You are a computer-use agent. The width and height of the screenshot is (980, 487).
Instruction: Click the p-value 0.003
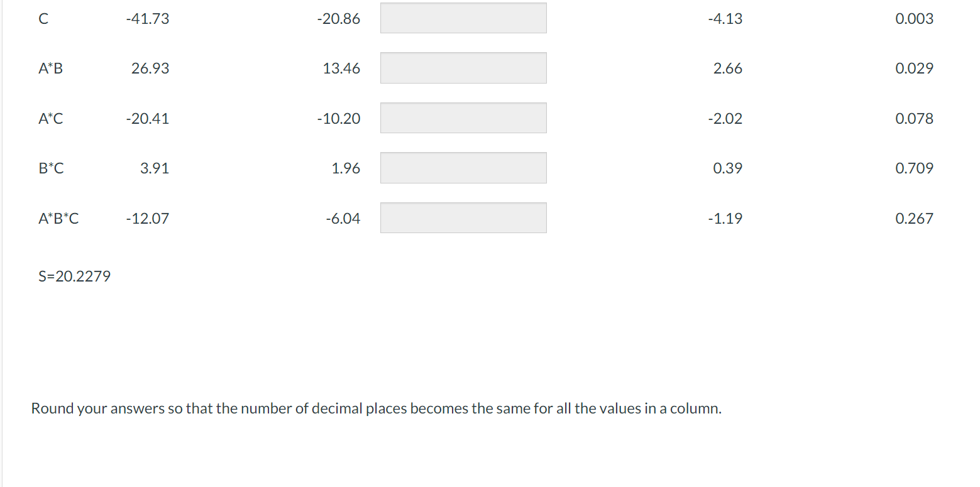915,18
